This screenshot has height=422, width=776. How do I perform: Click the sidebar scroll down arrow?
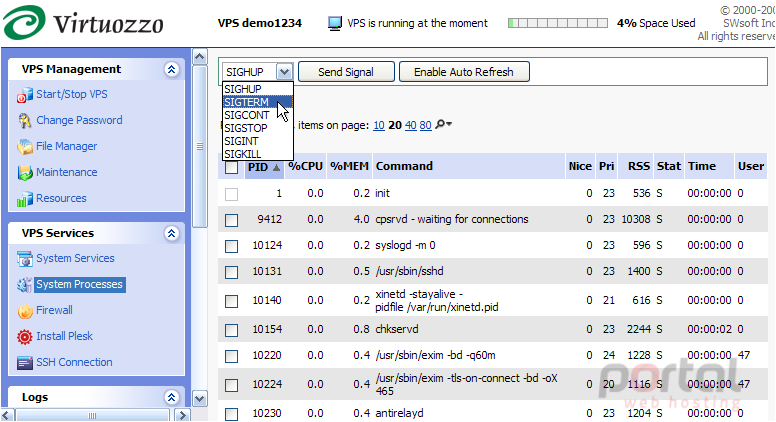pyautogui.click(x=199, y=398)
